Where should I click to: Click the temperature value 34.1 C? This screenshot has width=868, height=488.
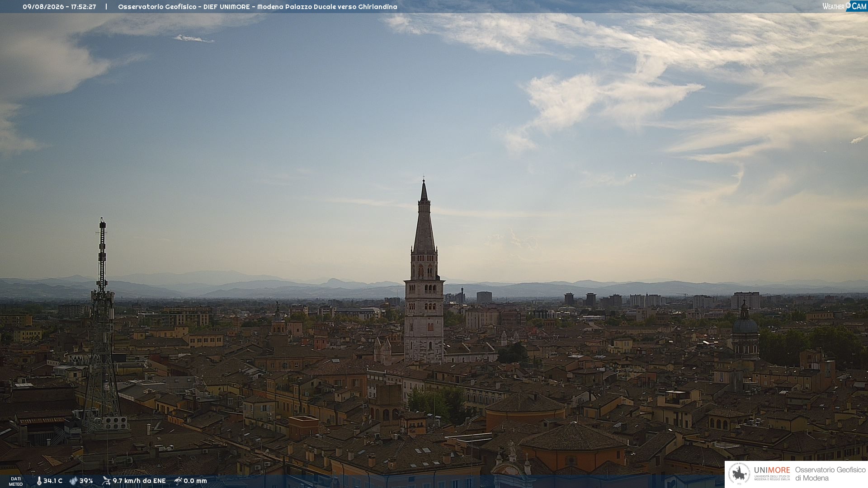click(53, 481)
